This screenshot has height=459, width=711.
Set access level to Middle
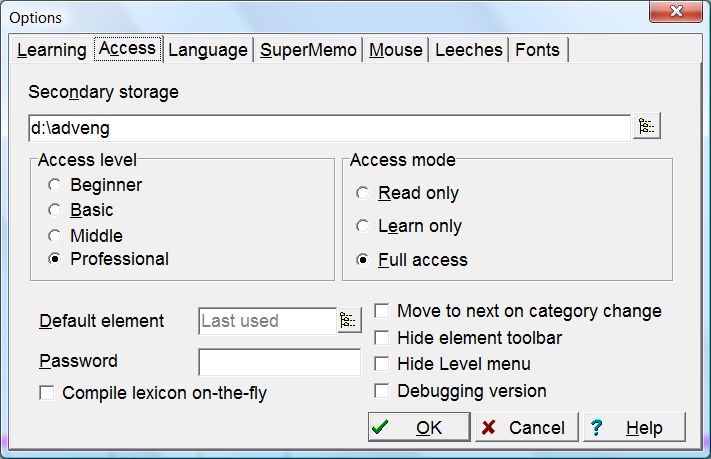pyautogui.click(x=55, y=236)
